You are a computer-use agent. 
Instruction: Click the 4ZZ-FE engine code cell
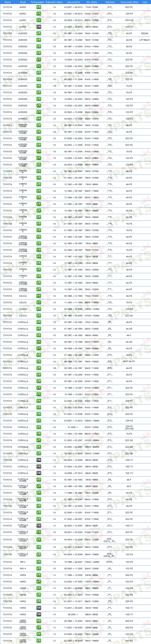click(129, 7)
